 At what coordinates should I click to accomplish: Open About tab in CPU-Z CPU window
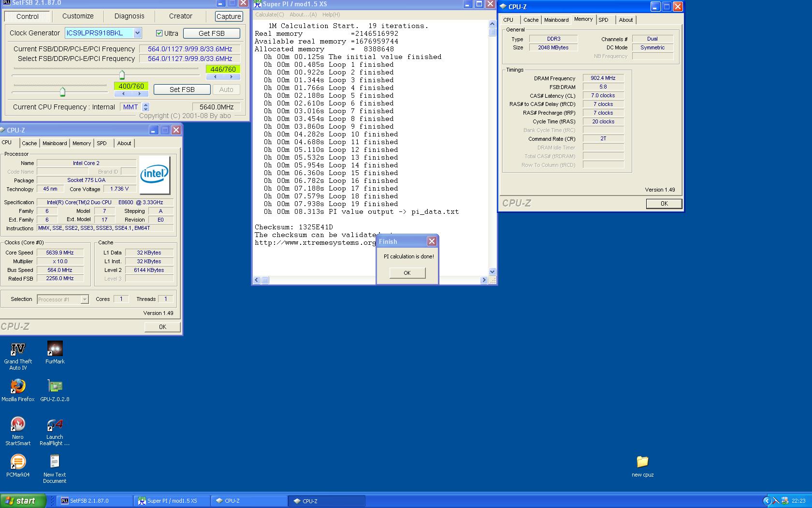(124, 143)
